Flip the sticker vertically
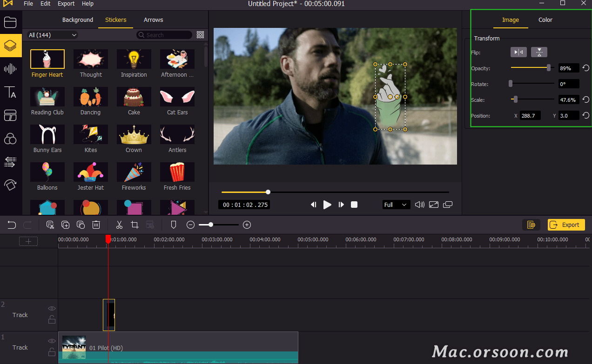592x364 pixels. pyautogui.click(x=539, y=53)
